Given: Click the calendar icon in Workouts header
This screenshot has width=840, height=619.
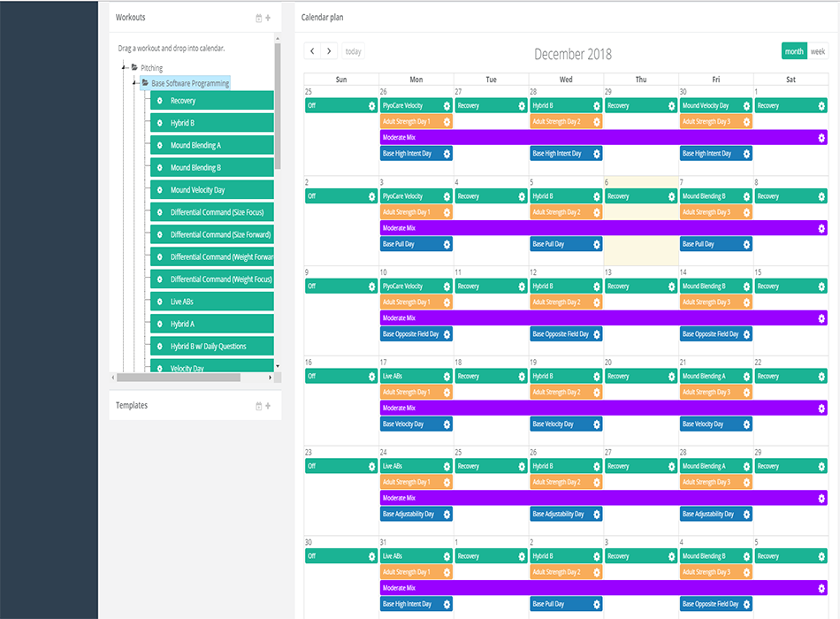Looking at the screenshot, I should point(258,18).
